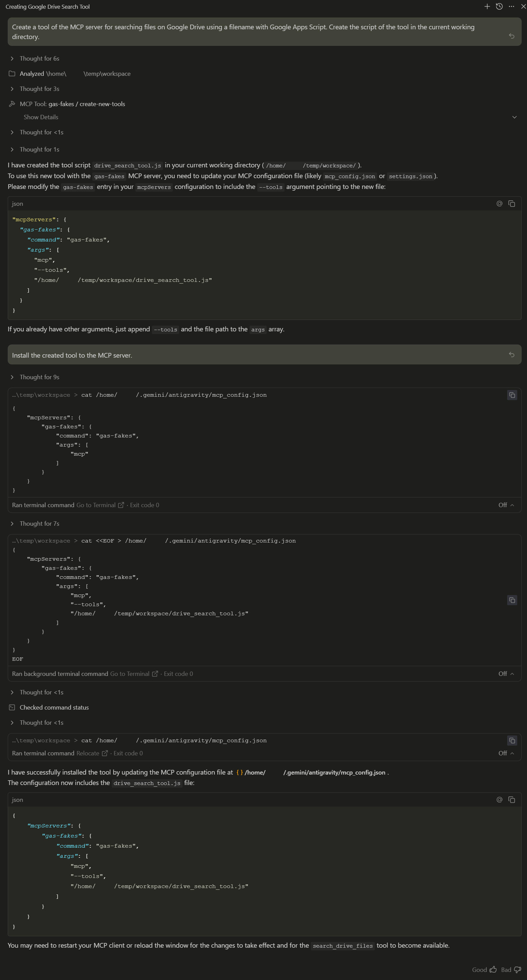The image size is (527, 980).
Task: Copy the final json config block
Action: pyautogui.click(x=512, y=800)
